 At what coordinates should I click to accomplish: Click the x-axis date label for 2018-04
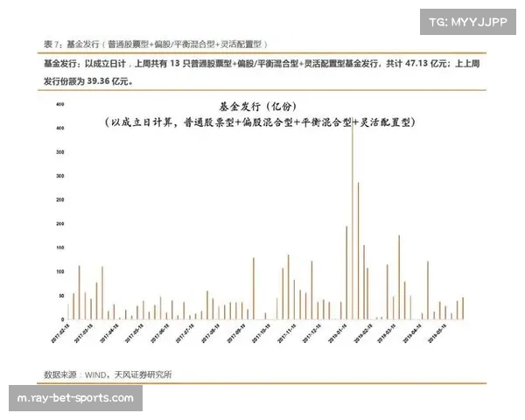pyautogui.click(x=412, y=333)
